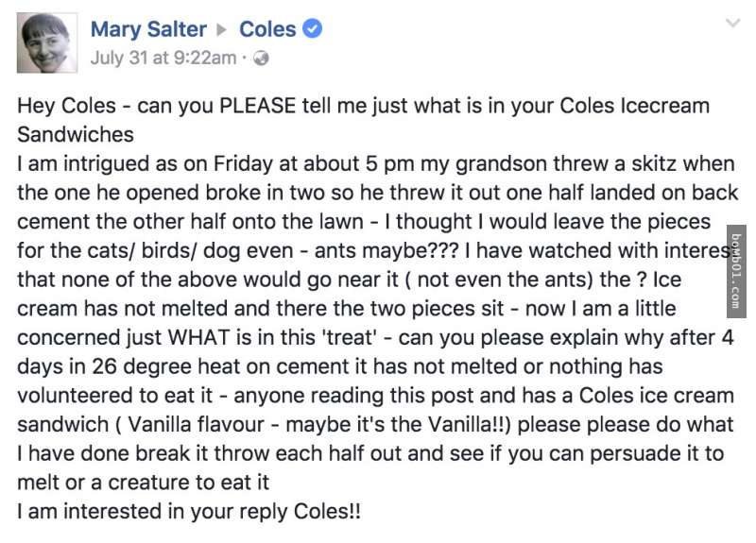
Task: Open the July 31 at 9:22am timestamp
Action: point(163,58)
